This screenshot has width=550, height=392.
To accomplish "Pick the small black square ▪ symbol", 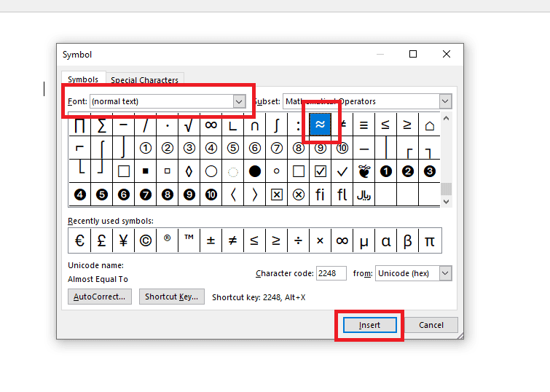I will click(145, 171).
